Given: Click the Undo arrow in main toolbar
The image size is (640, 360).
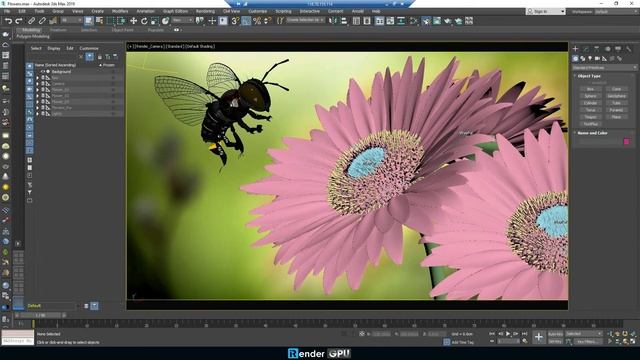Looking at the screenshot, I should pos(8,21).
